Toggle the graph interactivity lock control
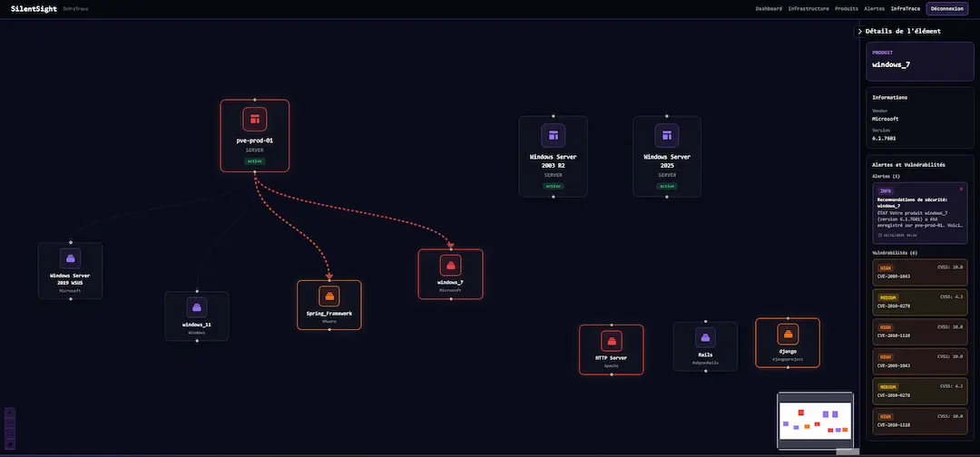Viewport: 980px width, 457px height. (x=10, y=443)
